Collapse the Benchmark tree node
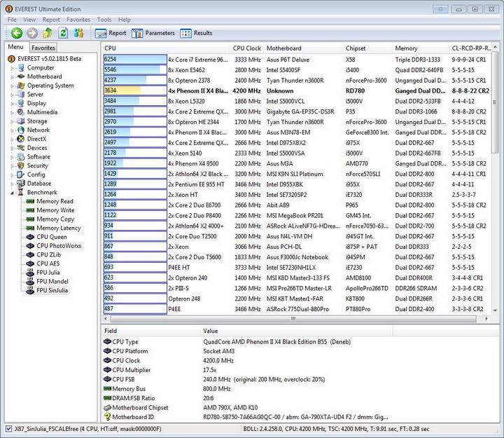The image size is (504, 438). [x=12, y=193]
